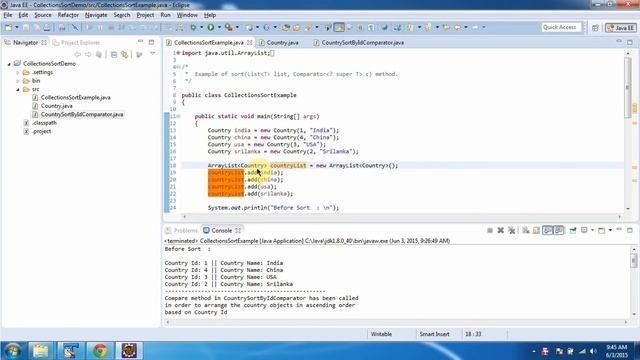640x360 pixels.
Task: Click the Run Last Tool external tools icon
Action: click(x=229, y=27)
